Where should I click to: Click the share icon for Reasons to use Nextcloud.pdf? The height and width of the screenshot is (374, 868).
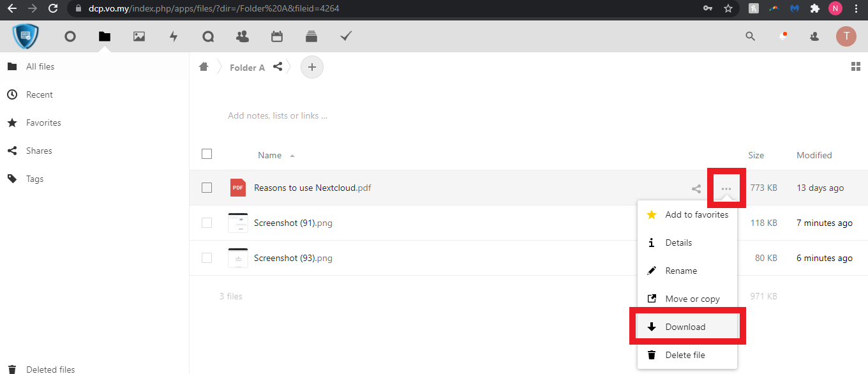click(696, 188)
